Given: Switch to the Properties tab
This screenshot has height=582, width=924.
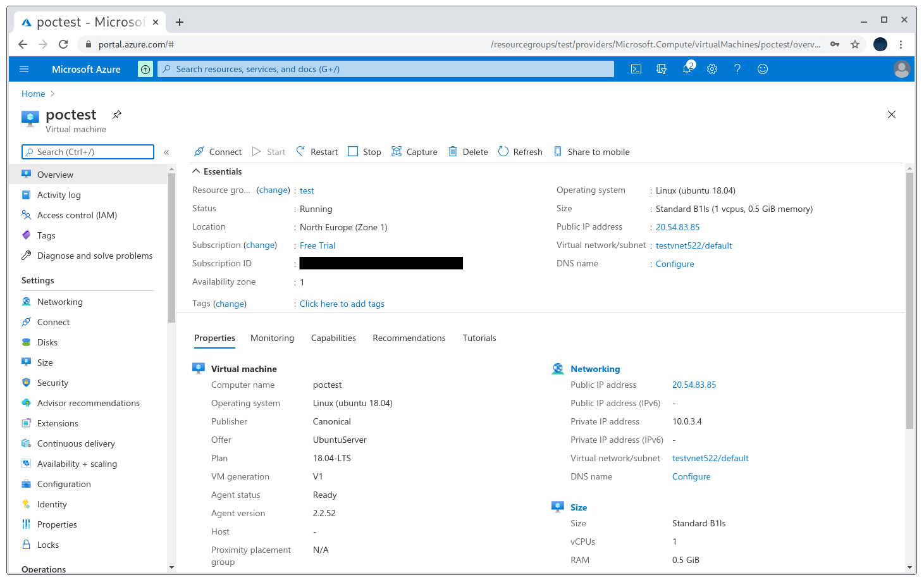Looking at the screenshot, I should tap(214, 338).
